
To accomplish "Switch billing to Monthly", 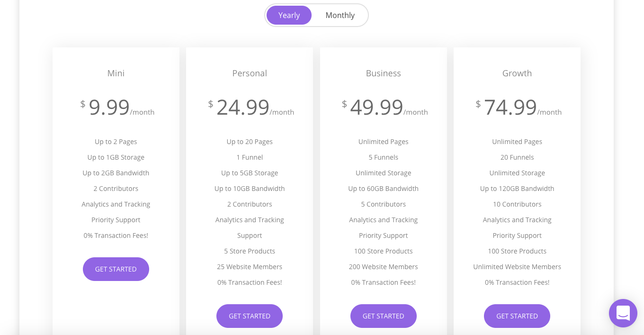I will pos(340,15).
